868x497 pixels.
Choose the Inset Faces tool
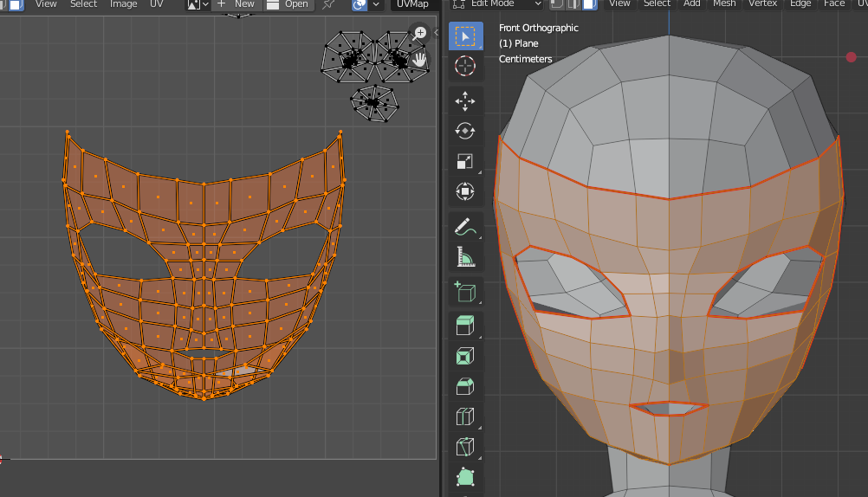(465, 356)
